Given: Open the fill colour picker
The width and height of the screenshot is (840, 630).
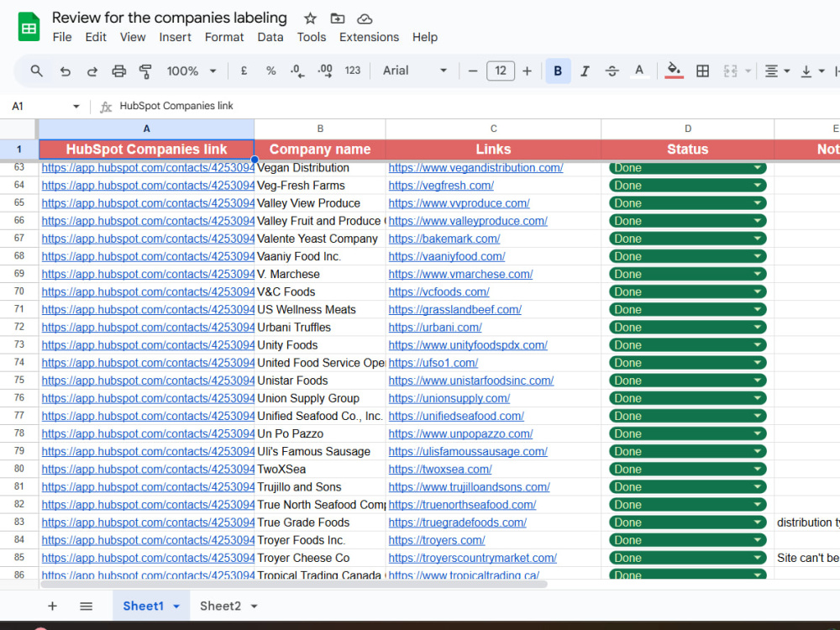Looking at the screenshot, I should 674,71.
